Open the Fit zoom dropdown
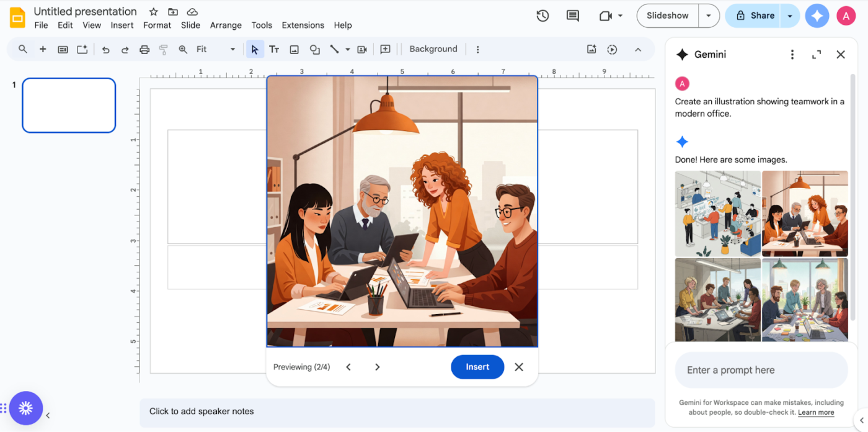 tap(215, 50)
